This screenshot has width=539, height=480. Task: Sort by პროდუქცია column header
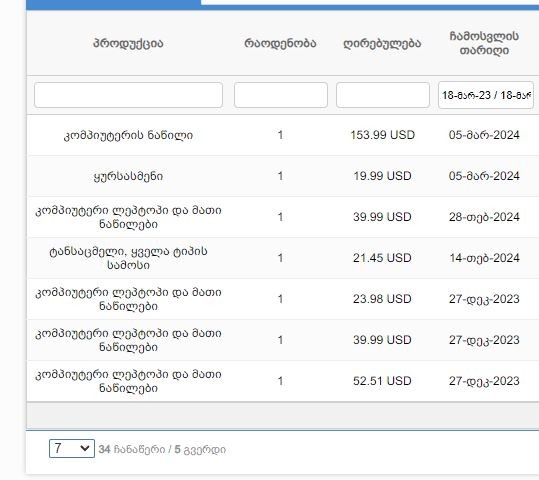tap(128, 44)
